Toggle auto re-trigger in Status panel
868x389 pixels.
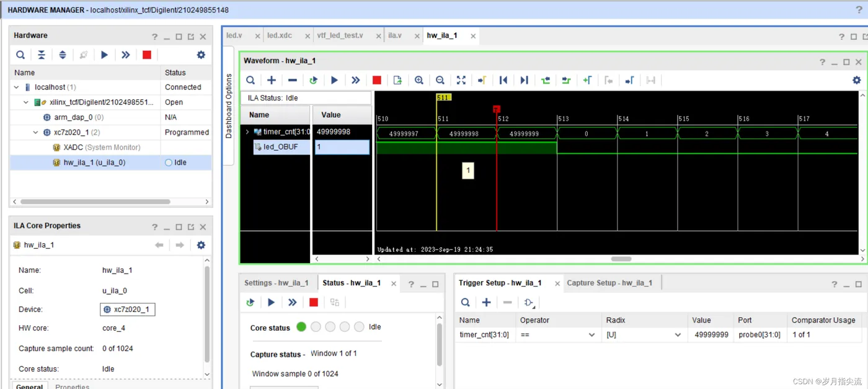250,302
